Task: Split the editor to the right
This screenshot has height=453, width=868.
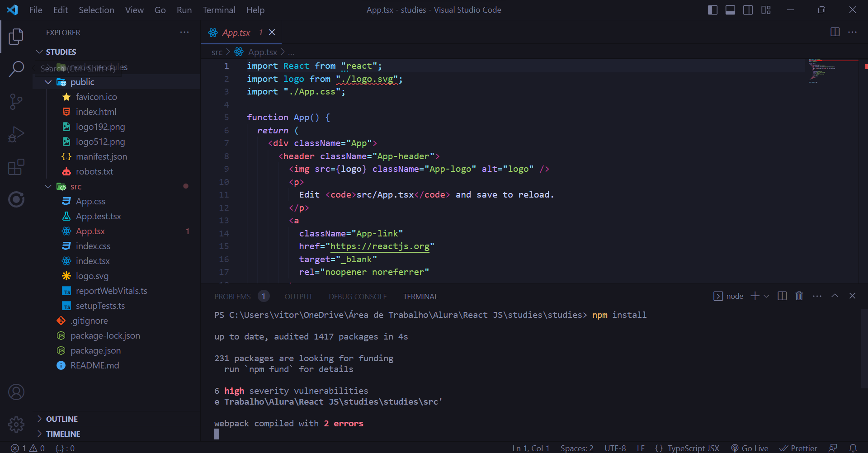Action: pos(835,32)
